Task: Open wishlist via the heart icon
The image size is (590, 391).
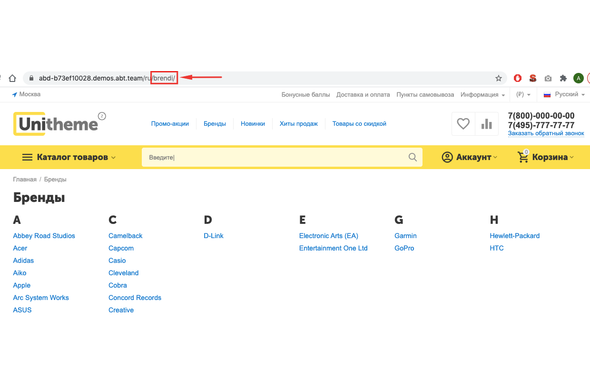Action: pos(463,123)
